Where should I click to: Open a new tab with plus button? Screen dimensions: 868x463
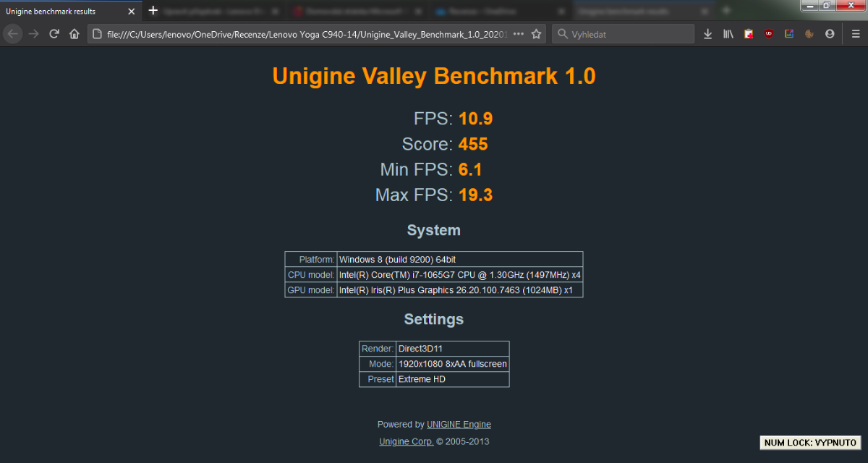click(153, 11)
